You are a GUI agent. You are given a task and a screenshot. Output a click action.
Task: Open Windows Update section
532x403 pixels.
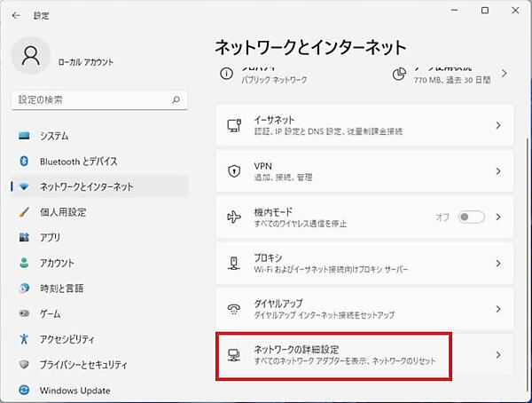(99, 390)
